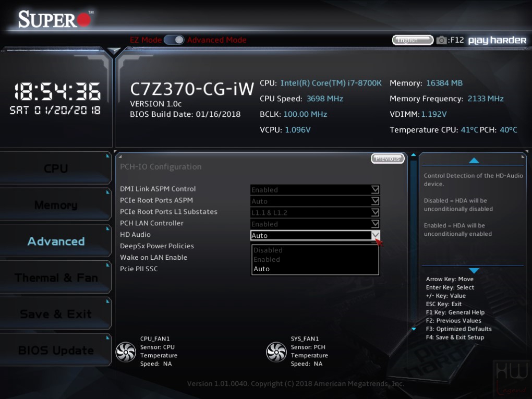Click the PCH LAN Controller label
The height and width of the screenshot is (399, 532).
[x=151, y=223]
